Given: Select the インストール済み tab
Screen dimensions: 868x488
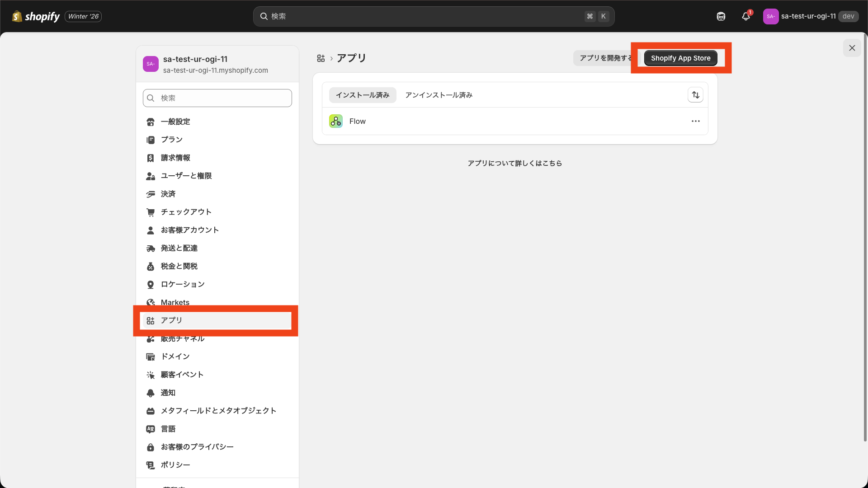Looking at the screenshot, I should click(362, 95).
